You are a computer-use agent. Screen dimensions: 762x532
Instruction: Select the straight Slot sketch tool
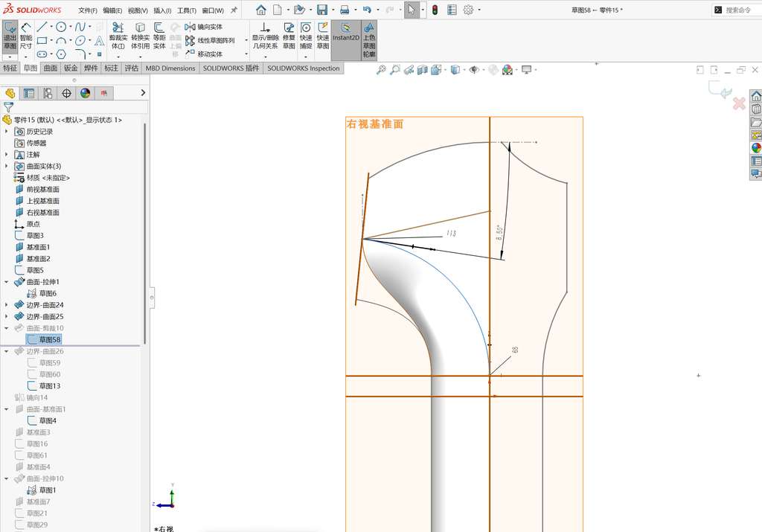[x=42, y=54]
